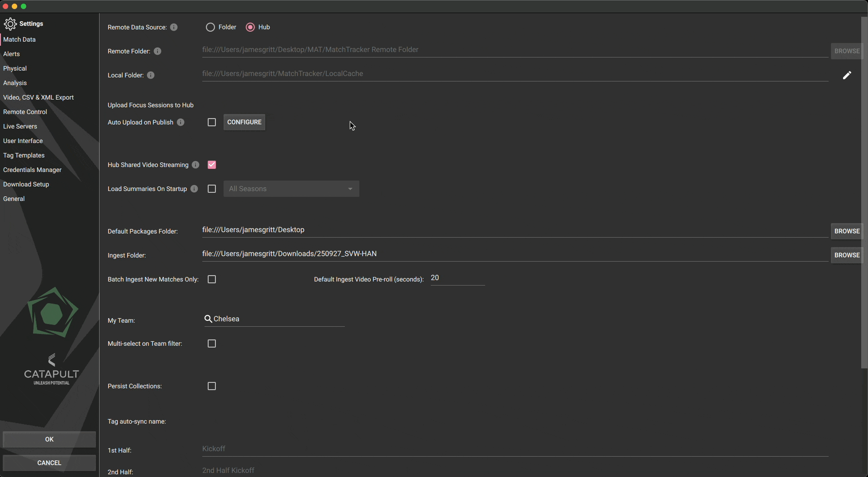Tick Batch Ingest New Matches Only
Screen dimensions: 868x477
click(x=212, y=279)
